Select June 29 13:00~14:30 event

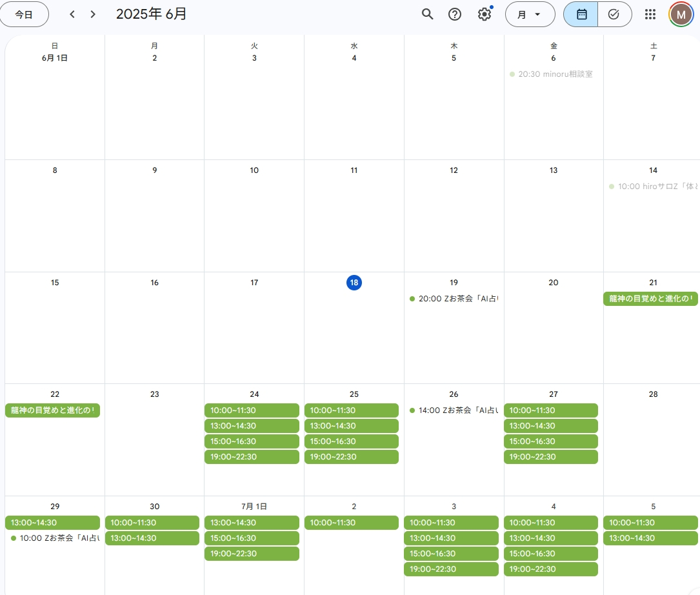(52, 523)
